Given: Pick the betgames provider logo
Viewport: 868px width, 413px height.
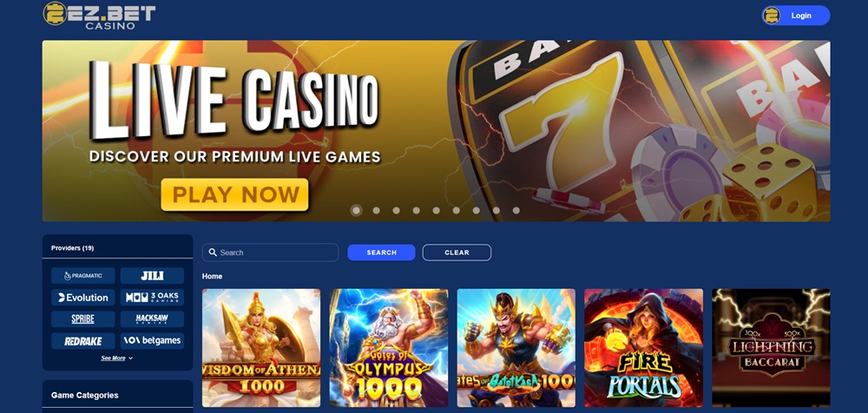Looking at the screenshot, I should pos(152,340).
